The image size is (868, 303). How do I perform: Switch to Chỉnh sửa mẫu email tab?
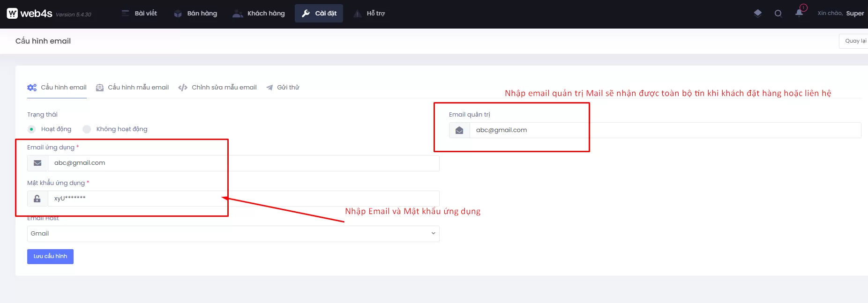coord(218,88)
